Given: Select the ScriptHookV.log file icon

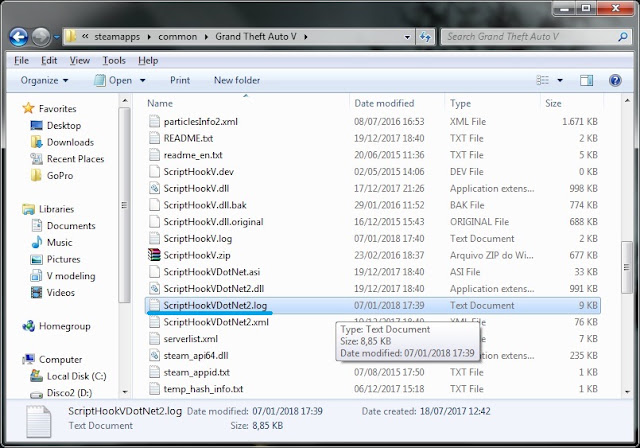Looking at the screenshot, I should click(154, 238).
